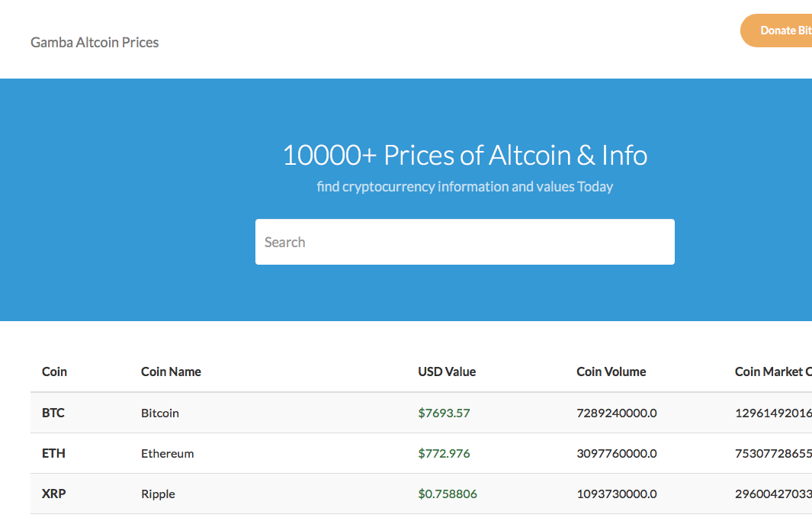Click the Ripple coin name
812x521 pixels.
tap(158, 494)
